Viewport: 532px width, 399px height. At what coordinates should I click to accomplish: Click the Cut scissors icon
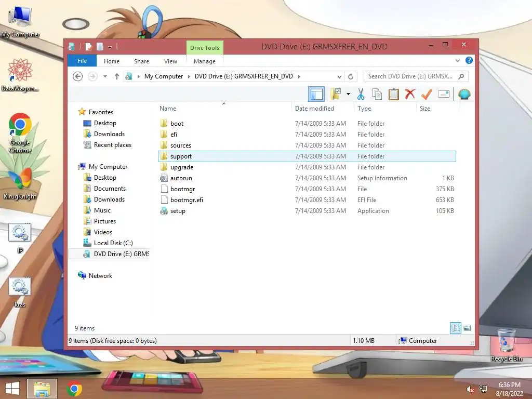(361, 94)
